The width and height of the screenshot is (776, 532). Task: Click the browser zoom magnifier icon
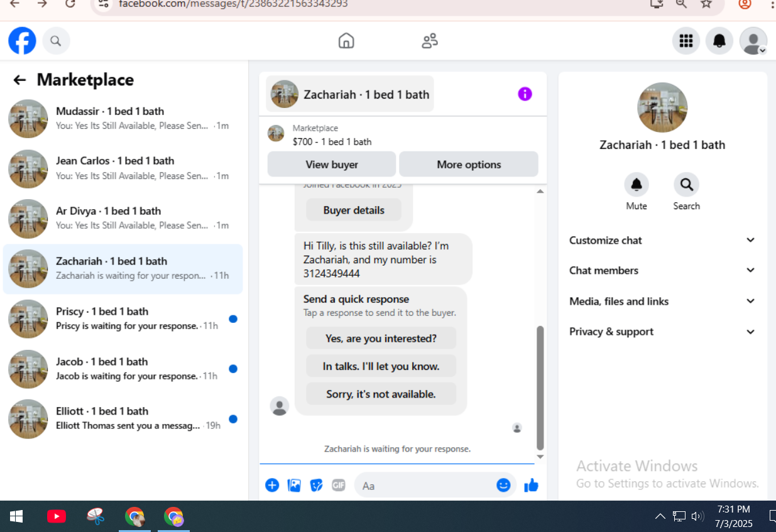coord(681,3)
